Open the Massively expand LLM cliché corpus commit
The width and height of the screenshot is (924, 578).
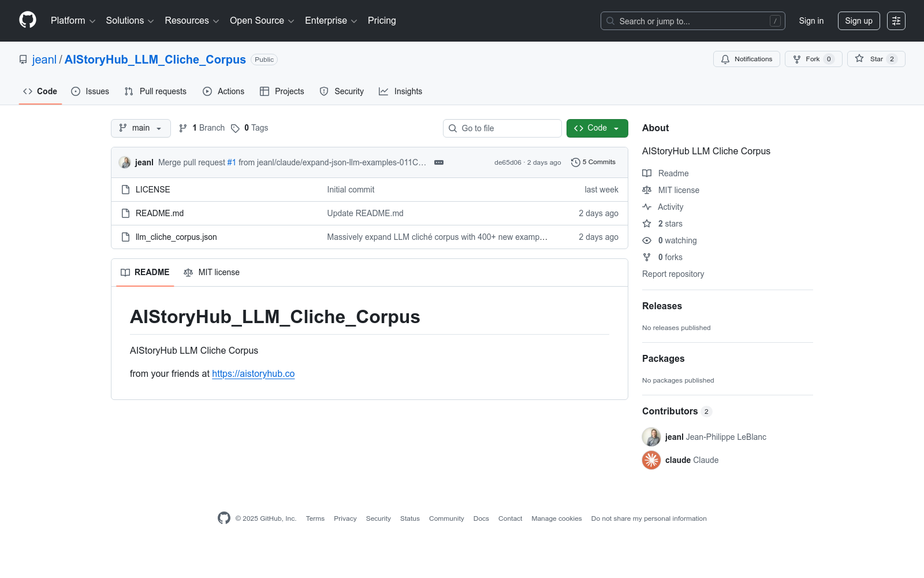[437, 237]
